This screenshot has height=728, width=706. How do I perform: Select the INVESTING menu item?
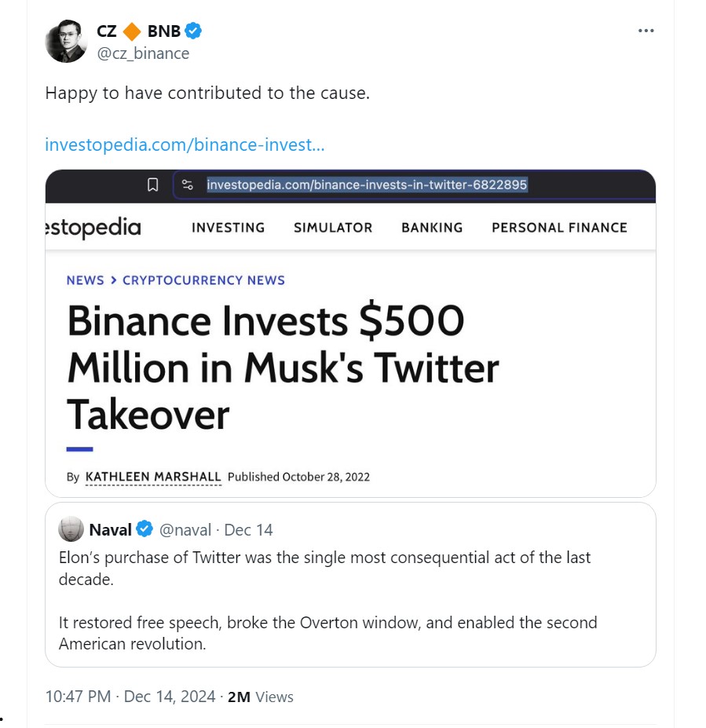pos(228,228)
